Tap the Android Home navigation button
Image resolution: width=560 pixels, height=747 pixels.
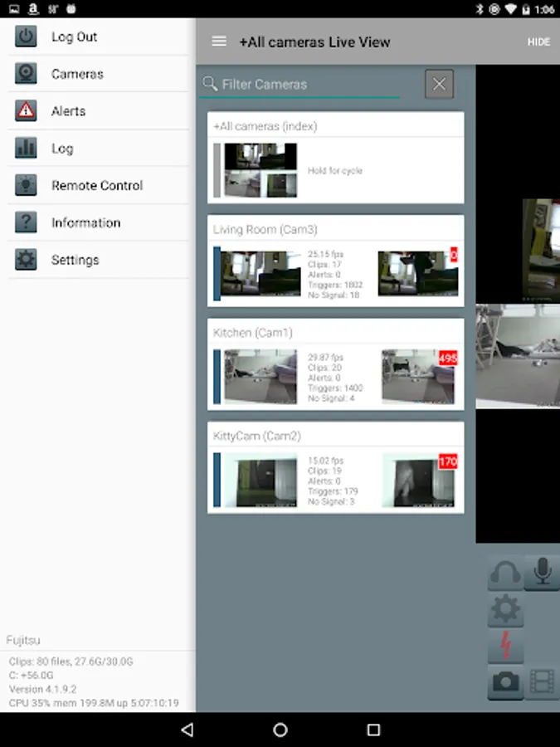pyautogui.click(x=280, y=730)
